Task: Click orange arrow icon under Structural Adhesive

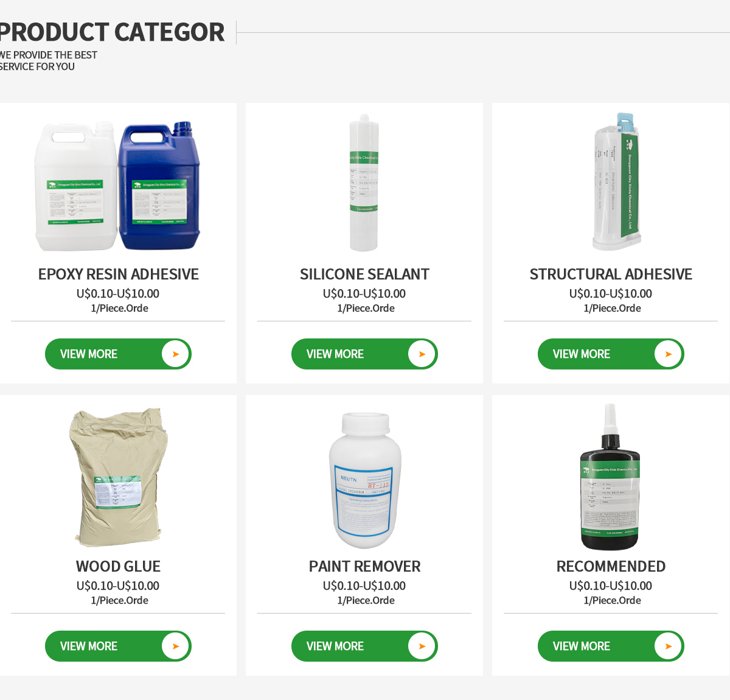Action: (x=669, y=354)
